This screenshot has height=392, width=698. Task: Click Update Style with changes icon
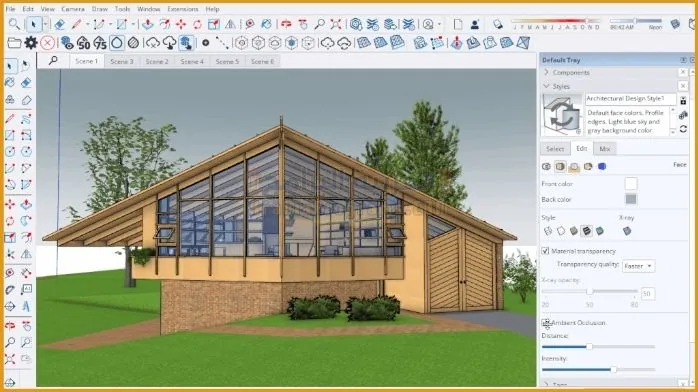683,129
